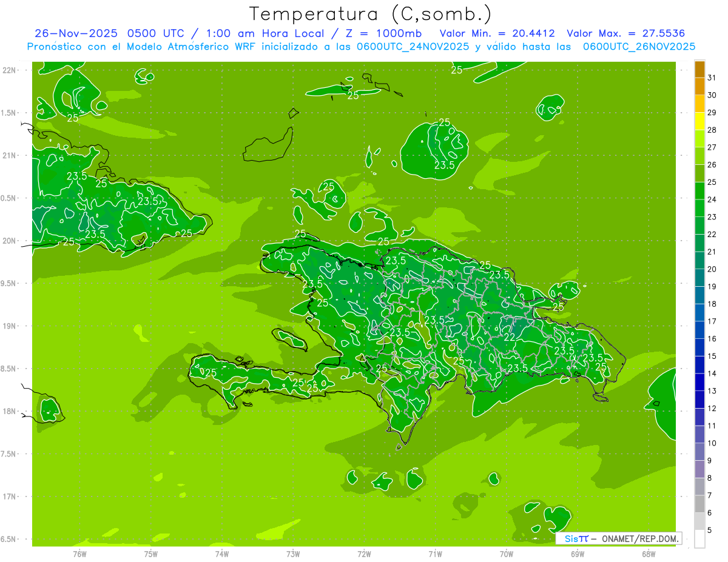
Task: Click the '22N' latitude axis label
Action: click(x=10, y=70)
